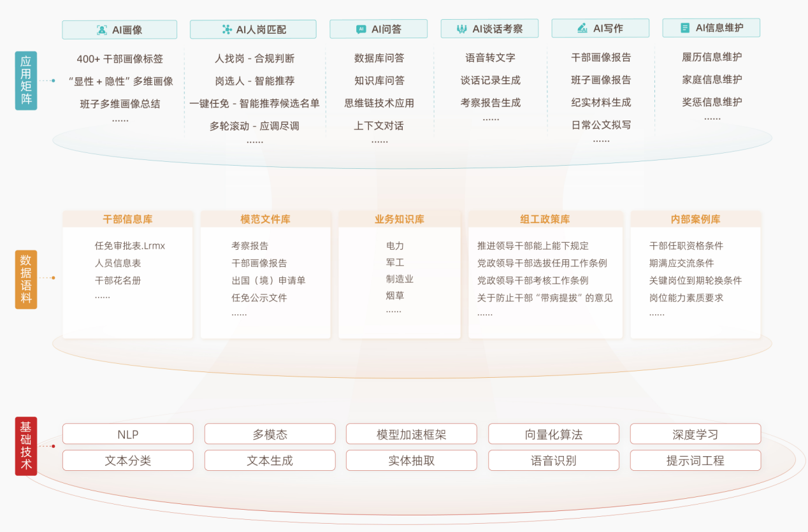
Task: Click the AI人岗匹配 network icon
Action: point(226,29)
